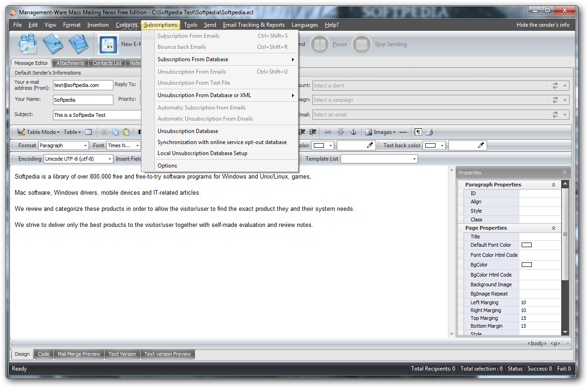Collapse the Paragraph Properties section
Viewport: 588px width, 388px height.
point(554,185)
